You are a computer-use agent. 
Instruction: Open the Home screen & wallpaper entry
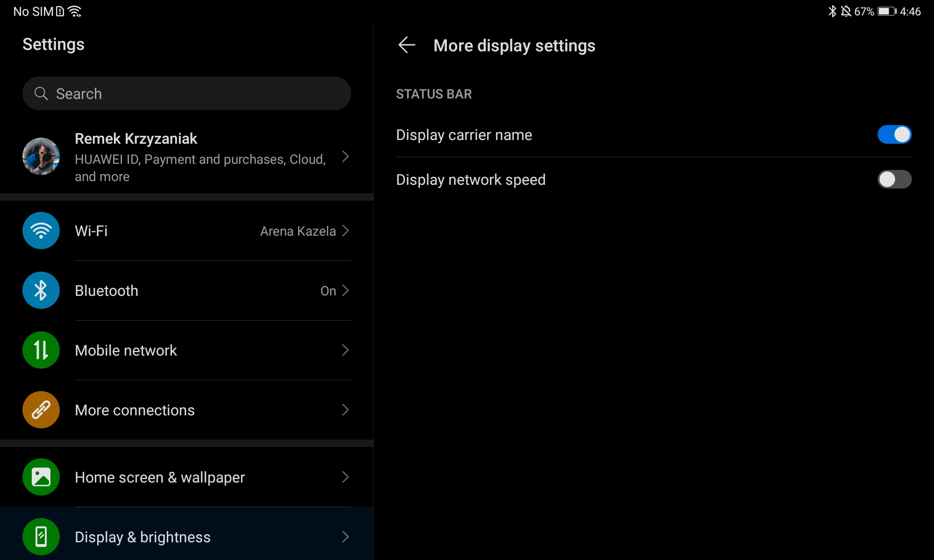160,477
